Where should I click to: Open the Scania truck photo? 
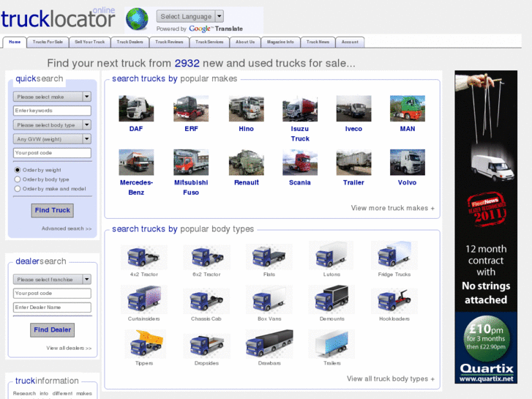(x=300, y=163)
